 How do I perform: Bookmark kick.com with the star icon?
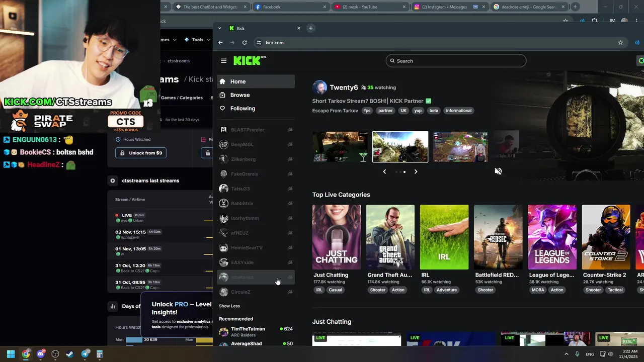click(x=620, y=43)
